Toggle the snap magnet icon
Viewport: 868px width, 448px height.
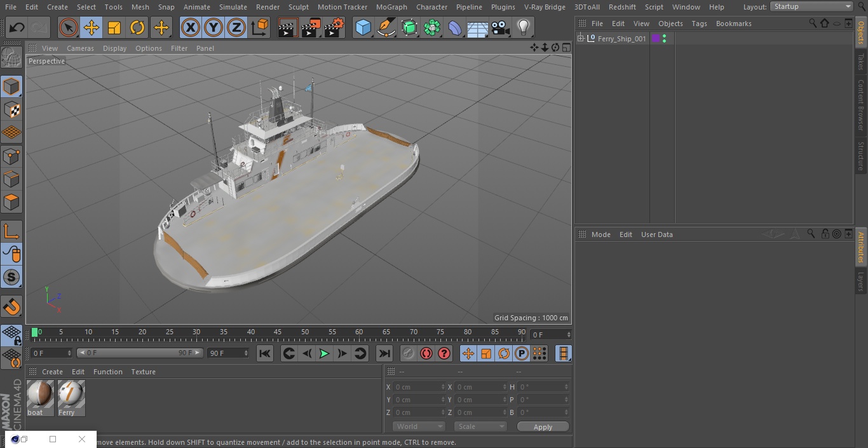coord(11,307)
